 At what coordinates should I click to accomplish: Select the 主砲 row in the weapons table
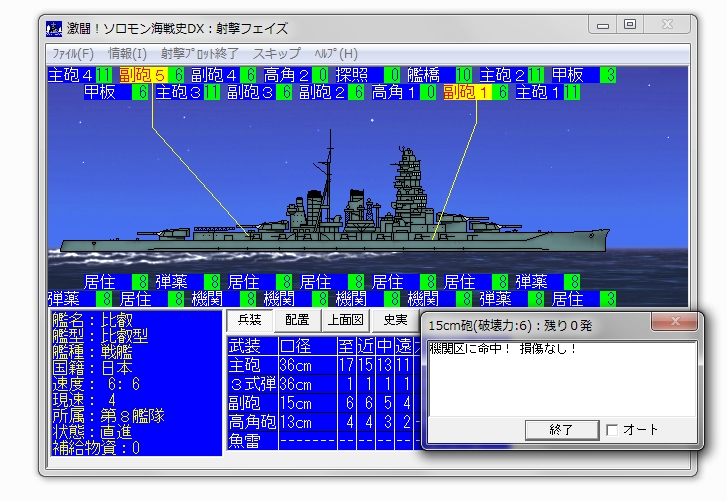pyautogui.click(x=324, y=365)
